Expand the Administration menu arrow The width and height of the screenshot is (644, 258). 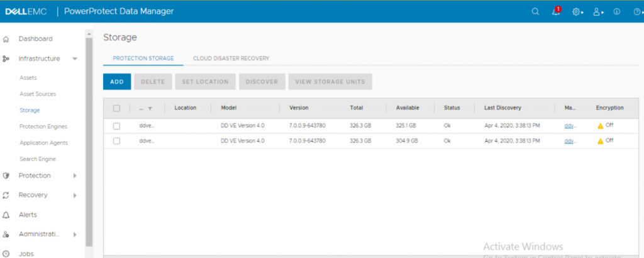[75, 235]
